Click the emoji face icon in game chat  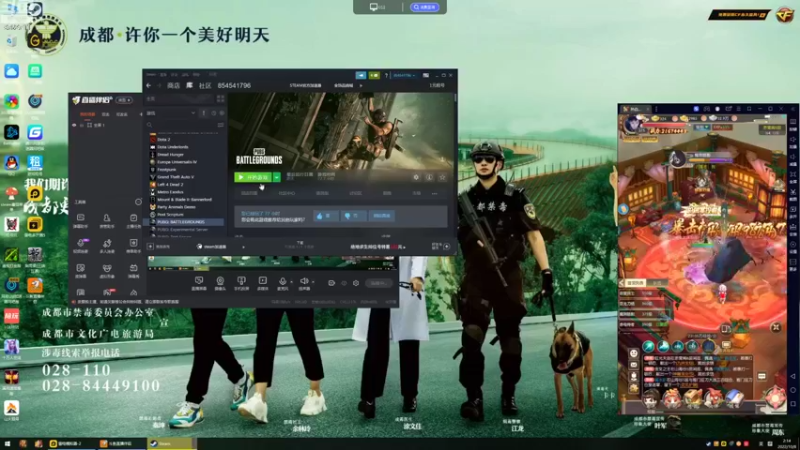pos(633,354)
